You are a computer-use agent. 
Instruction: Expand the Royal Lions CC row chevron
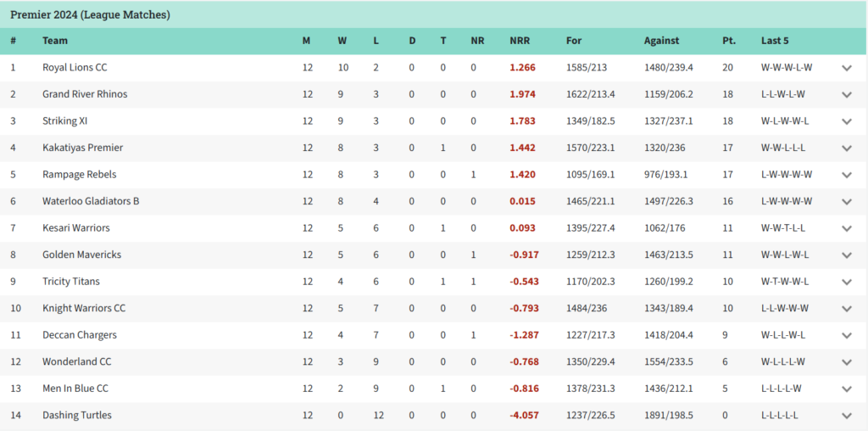[x=846, y=68]
